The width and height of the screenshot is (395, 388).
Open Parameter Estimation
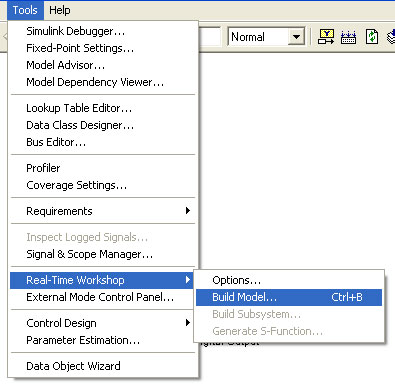(x=103, y=340)
